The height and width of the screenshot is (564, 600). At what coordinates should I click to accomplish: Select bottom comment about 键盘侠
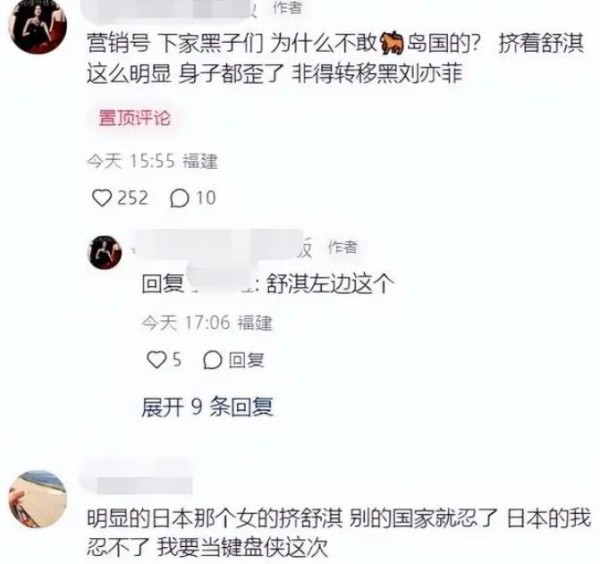point(339,533)
